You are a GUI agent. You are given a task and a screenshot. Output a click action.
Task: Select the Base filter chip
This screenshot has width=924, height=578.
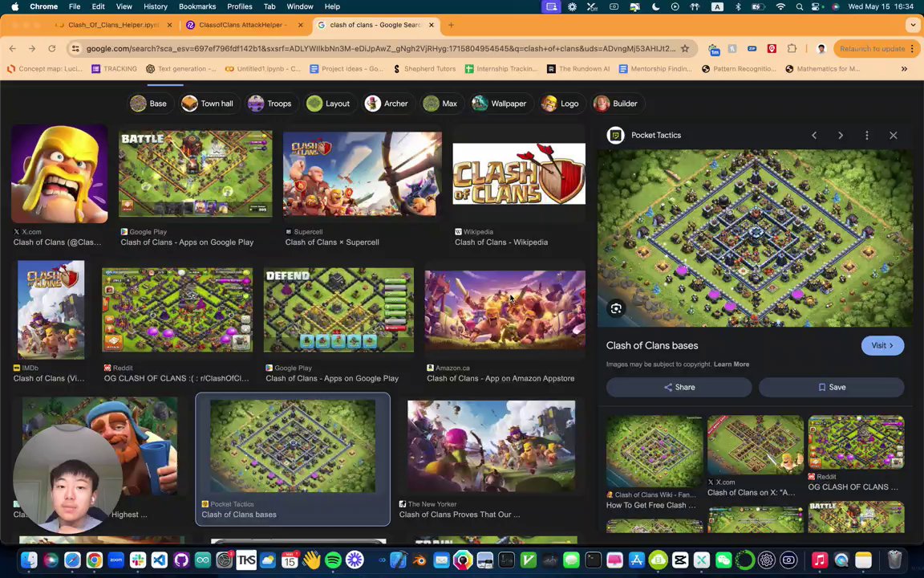(149, 104)
